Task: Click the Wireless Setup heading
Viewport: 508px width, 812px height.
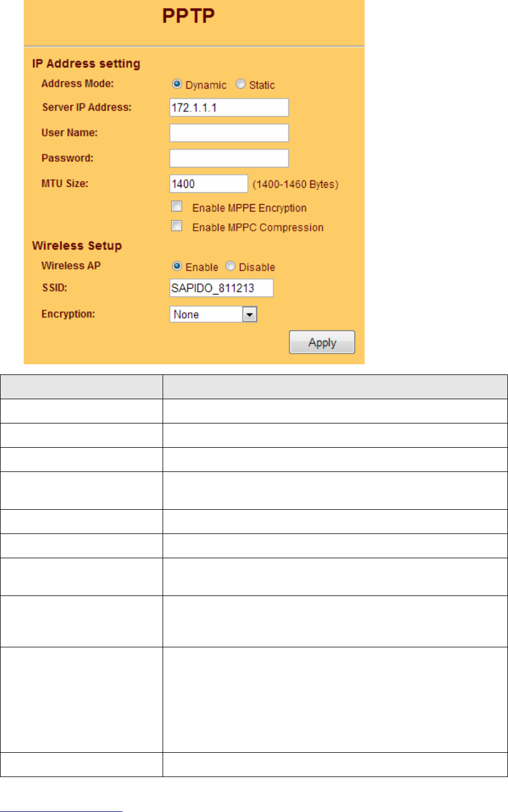Action: 77,245
